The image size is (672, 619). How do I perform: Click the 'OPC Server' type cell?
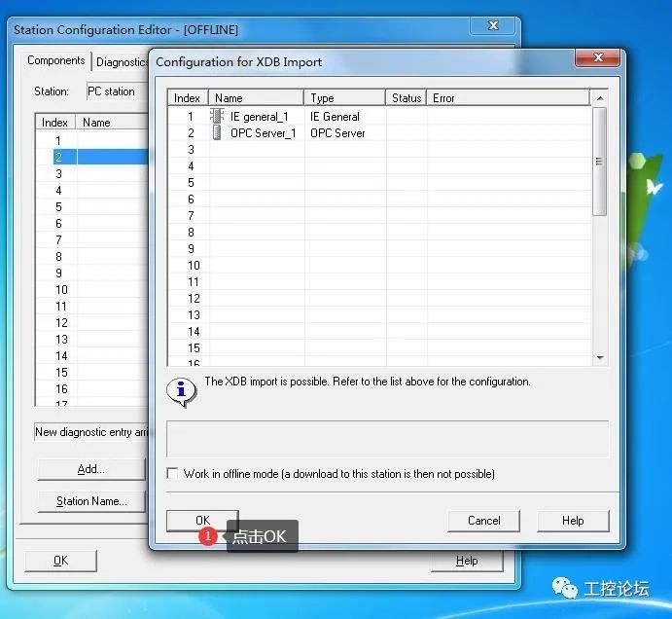(x=337, y=133)
